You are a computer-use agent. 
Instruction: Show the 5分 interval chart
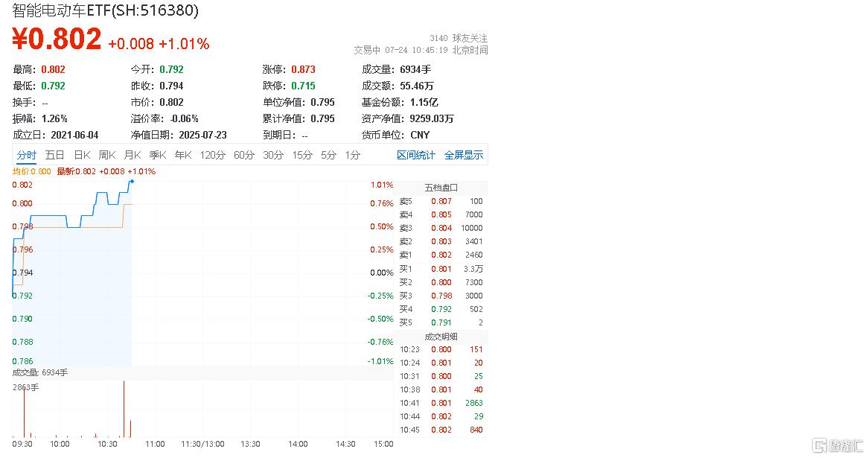(x=328, y=155)
